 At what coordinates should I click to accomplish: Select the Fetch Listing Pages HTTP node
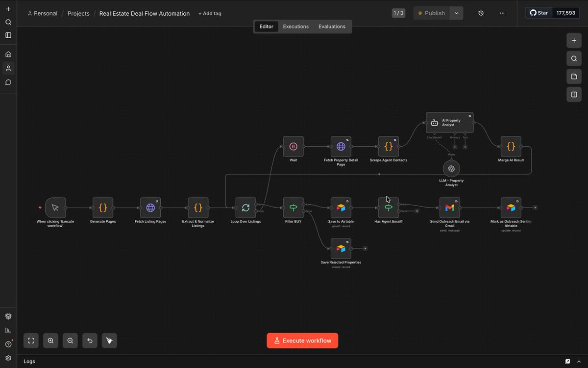(x=150, y=208)
